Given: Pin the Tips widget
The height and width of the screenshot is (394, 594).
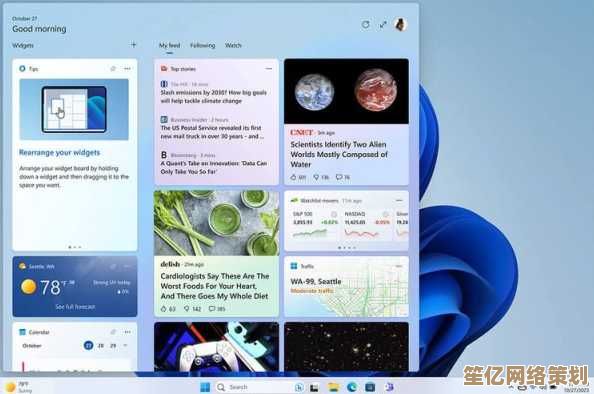Looking at the screenshot, I should pos(113,69).
